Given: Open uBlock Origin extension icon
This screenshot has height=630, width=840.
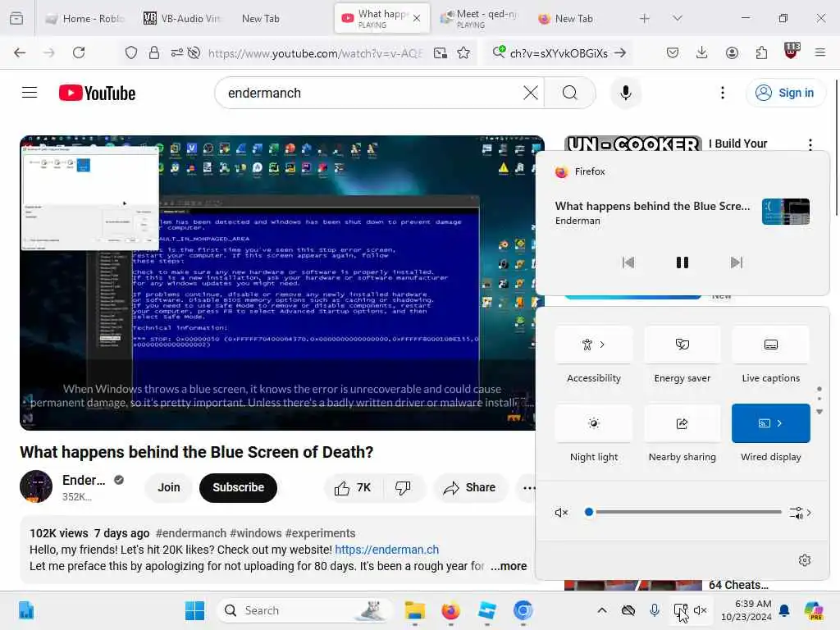Looking at the screenshot, I should click(x=792, y=52).
